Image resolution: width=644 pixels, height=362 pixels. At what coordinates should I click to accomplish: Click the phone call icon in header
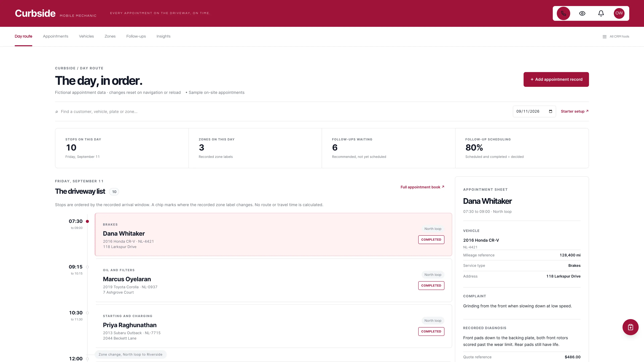(563, 13)
